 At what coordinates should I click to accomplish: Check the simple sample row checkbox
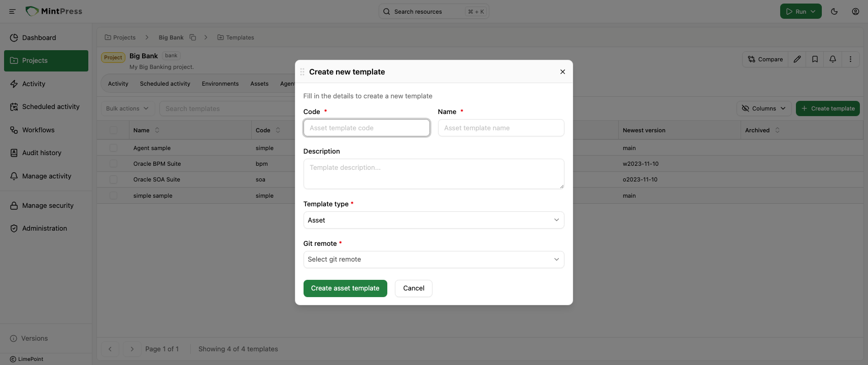click(113, 196)
